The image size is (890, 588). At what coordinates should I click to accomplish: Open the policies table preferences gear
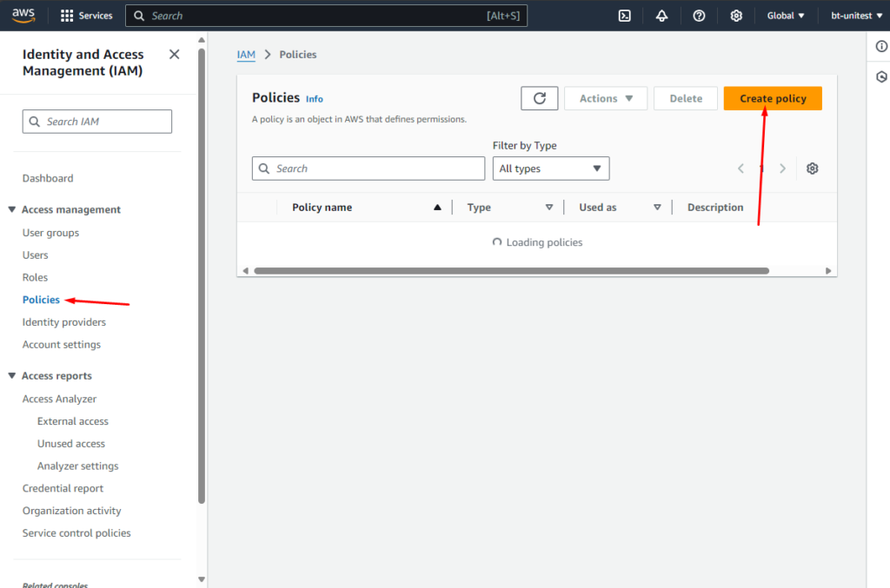pos(812,168)
